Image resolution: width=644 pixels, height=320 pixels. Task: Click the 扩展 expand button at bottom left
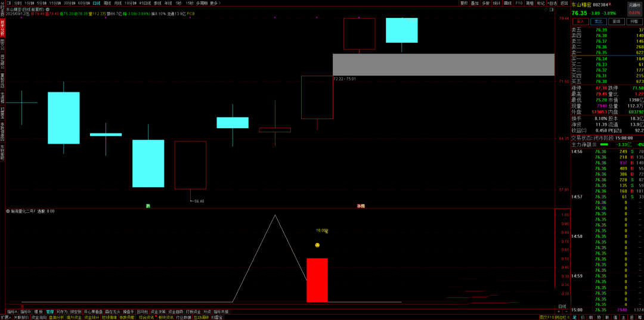click(x=6, y=317)
